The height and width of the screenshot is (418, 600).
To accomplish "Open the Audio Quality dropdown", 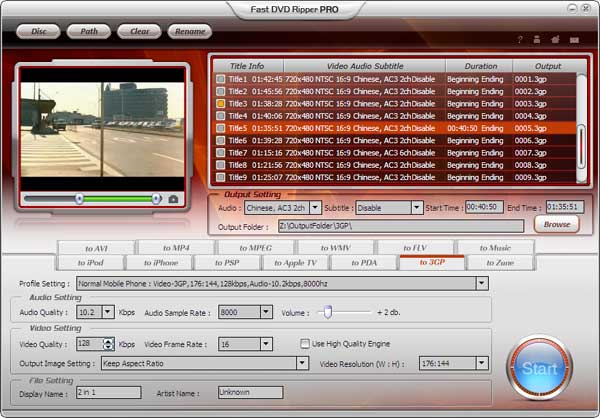I will point(108,312).
